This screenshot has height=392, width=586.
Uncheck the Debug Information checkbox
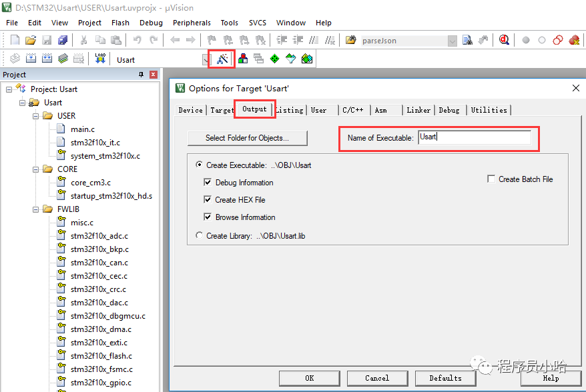208,183
